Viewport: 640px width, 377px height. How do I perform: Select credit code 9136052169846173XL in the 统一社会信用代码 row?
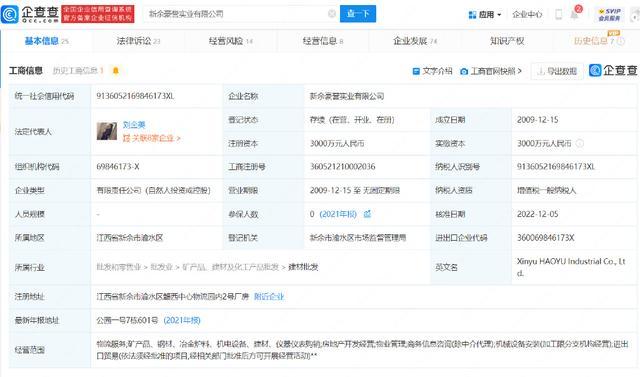click(135, 96)
